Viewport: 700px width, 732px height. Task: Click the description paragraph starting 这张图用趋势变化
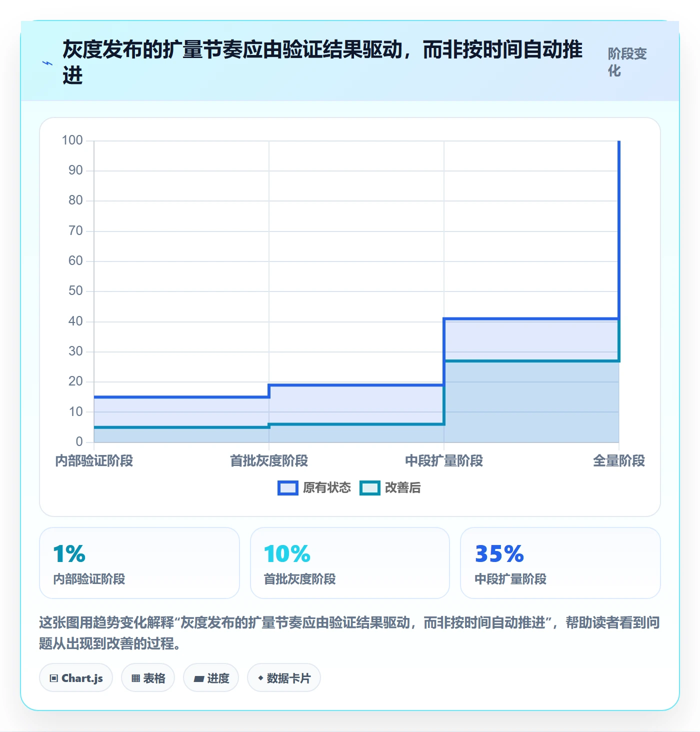tap(349, 633)
